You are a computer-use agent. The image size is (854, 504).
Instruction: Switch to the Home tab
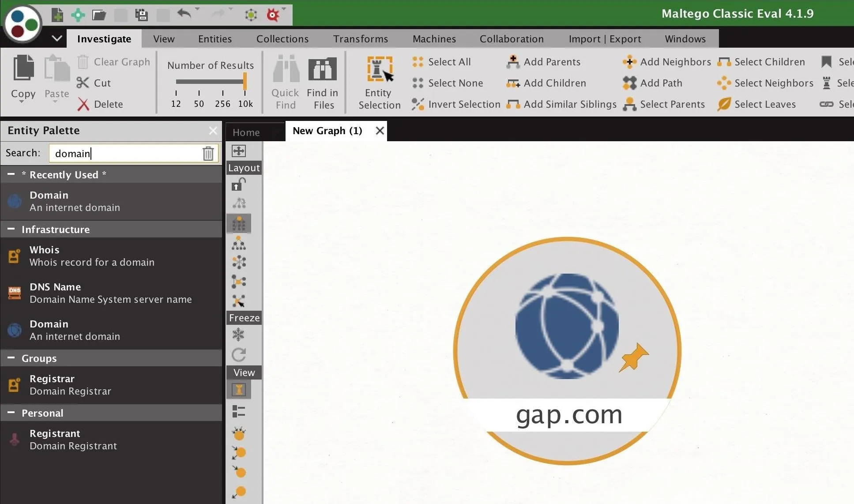[246, 132]
